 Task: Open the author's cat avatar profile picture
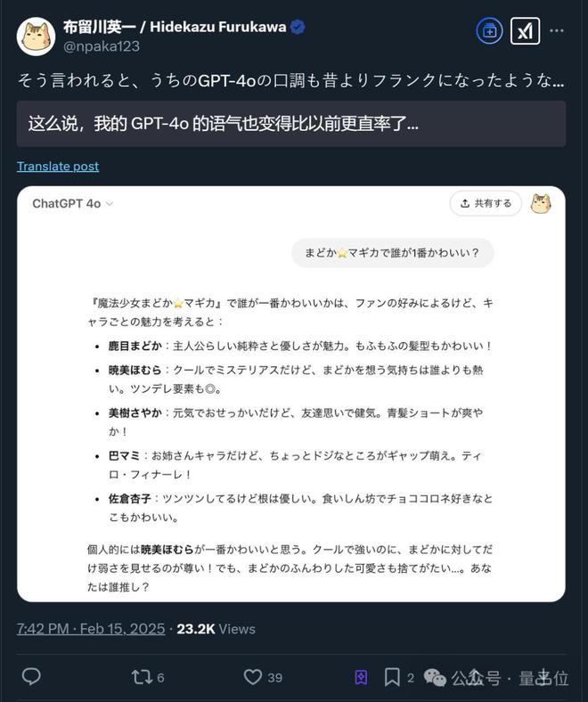(36, 37)
